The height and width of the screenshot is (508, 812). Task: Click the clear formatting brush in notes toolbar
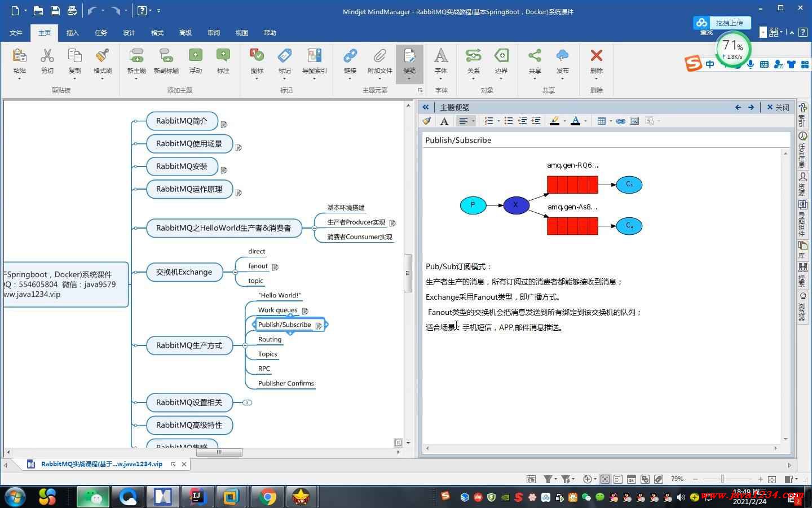pos(427,121)
